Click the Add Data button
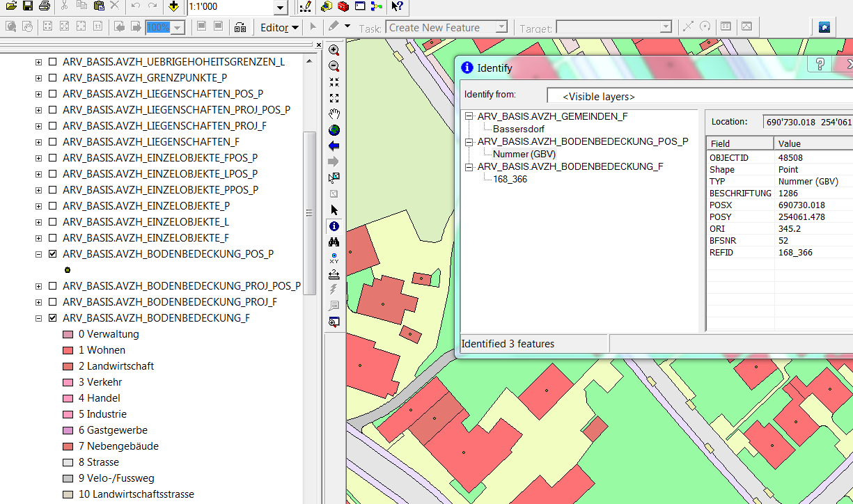This screenshot has width=853, height=504. 173,7
